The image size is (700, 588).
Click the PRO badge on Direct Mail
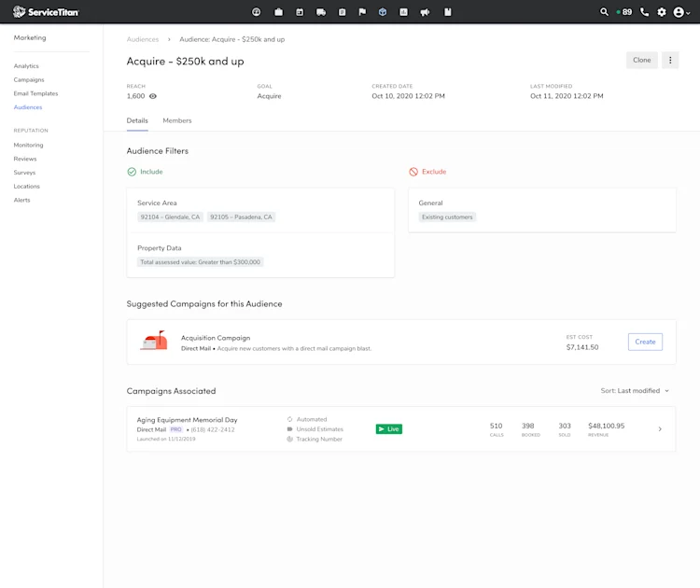click(x=175, y=429)
